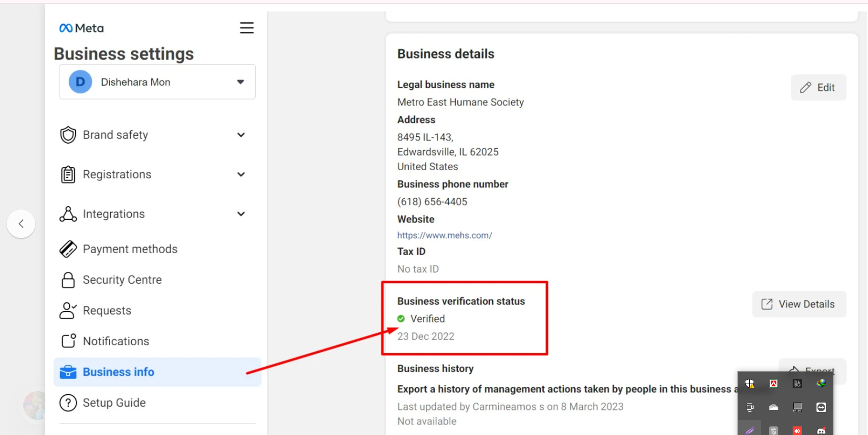Open the Internet Download Manager tray icon
Screen dimensions: 868x435
point(821,383)
